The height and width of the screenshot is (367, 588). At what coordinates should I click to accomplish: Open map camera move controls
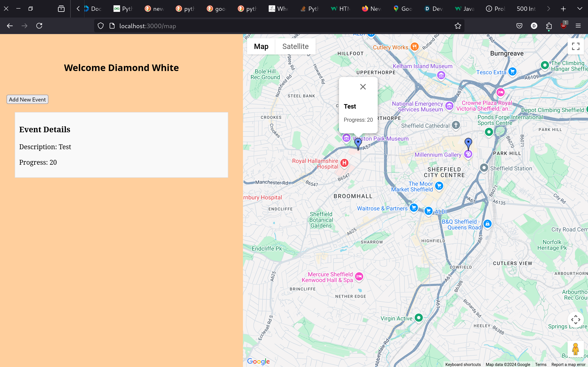[x=575, y=320]
